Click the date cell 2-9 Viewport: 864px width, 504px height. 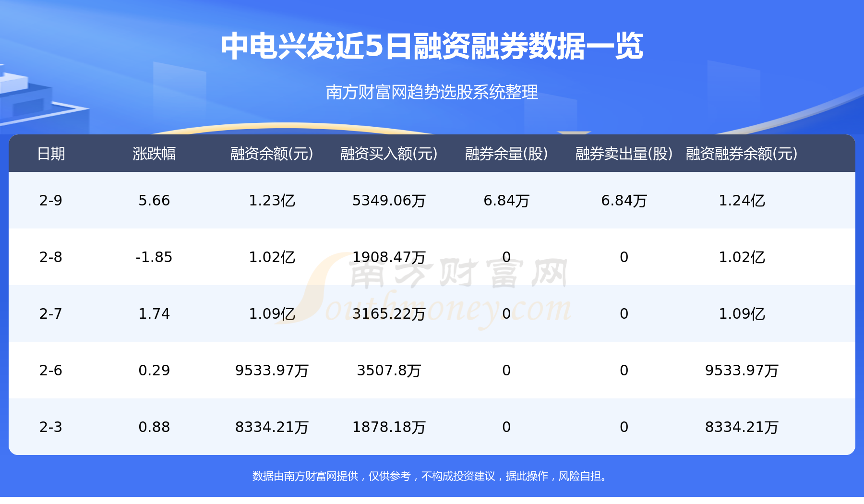pyautogui.click(x=51, y=200)
